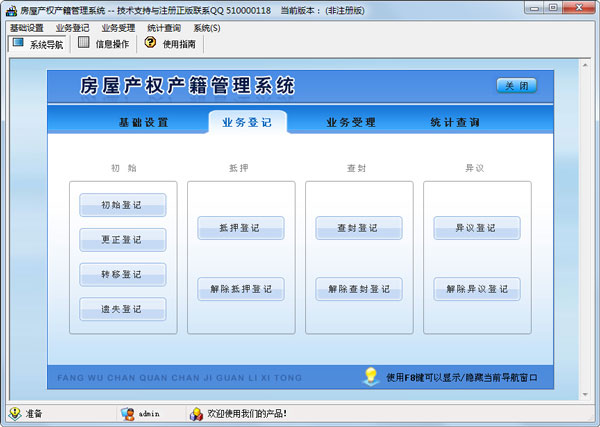Open the 业务受理 menu in menu bar

click(x=118, y=28)
